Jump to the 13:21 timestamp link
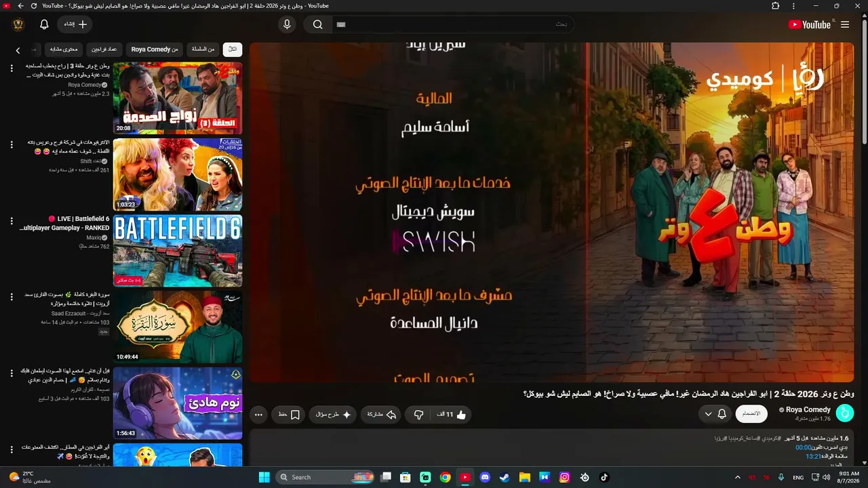This screenshot has height=488, width=868. pyautogui.click(x=813, y=456)
